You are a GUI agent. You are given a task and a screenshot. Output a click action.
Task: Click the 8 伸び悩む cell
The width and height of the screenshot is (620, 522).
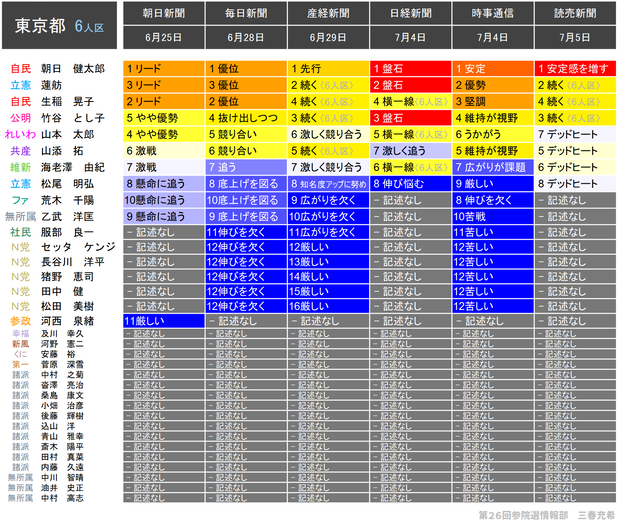[410, 184]
